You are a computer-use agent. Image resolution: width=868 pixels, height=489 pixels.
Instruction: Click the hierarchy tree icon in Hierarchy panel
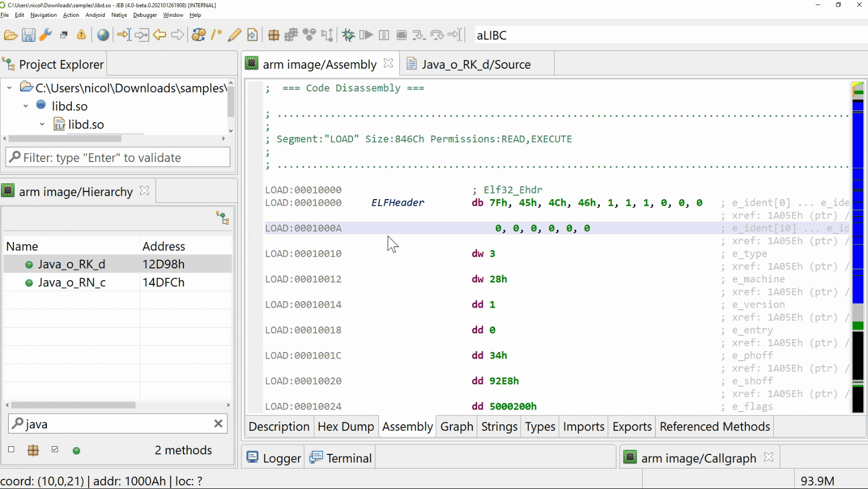[223, 218]
